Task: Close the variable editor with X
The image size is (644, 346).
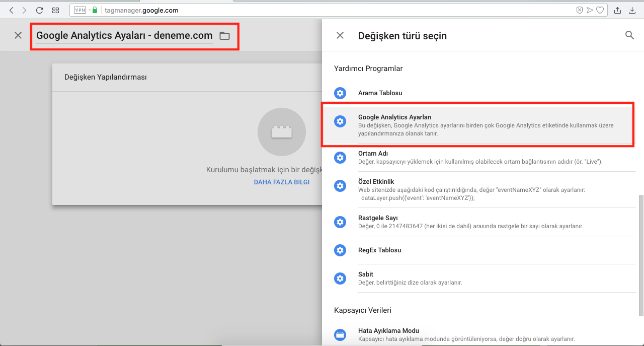Action: (18, 35)
